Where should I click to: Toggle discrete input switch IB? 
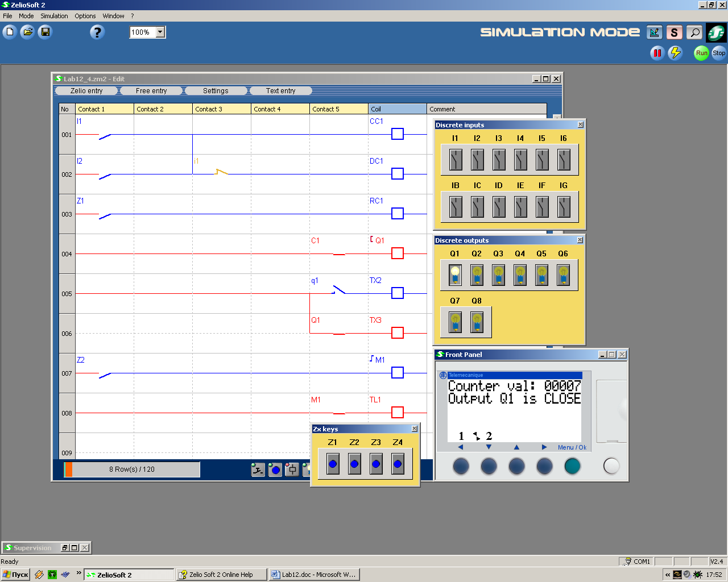click(x=456, y=207)
